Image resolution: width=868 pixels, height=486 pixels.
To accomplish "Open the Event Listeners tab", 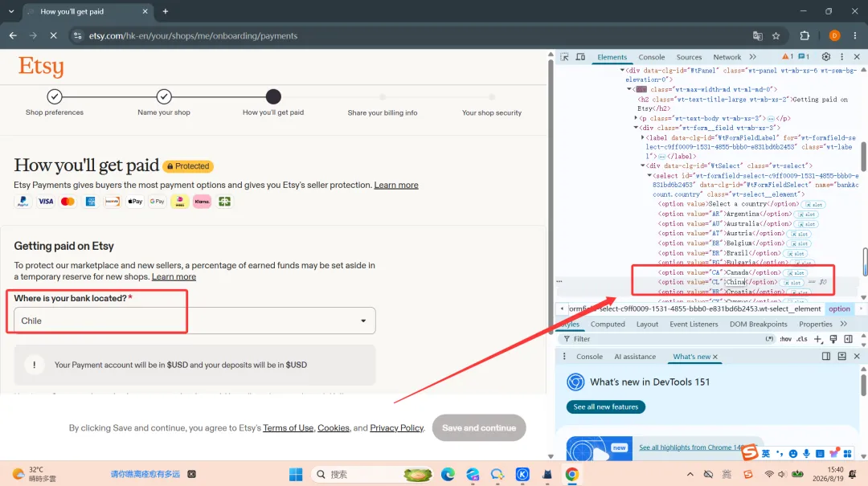I will [x=694, y=325].
